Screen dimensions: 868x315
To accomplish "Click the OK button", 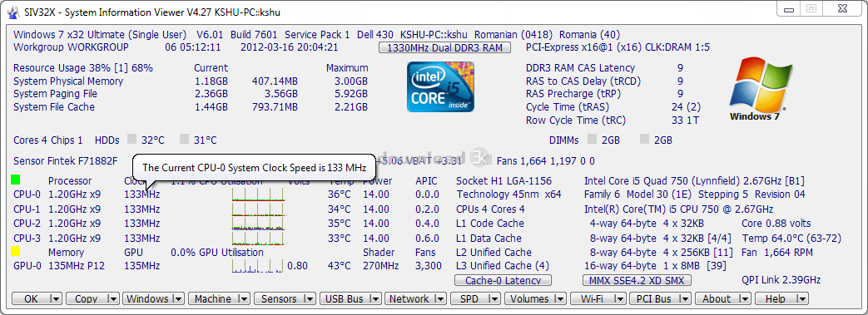I will pos(37,299).
